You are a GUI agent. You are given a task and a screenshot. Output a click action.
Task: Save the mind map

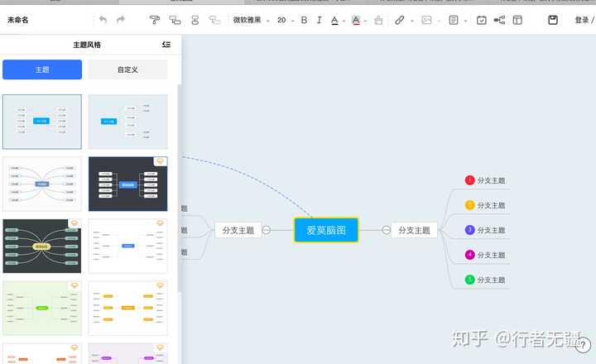point(553,20)
